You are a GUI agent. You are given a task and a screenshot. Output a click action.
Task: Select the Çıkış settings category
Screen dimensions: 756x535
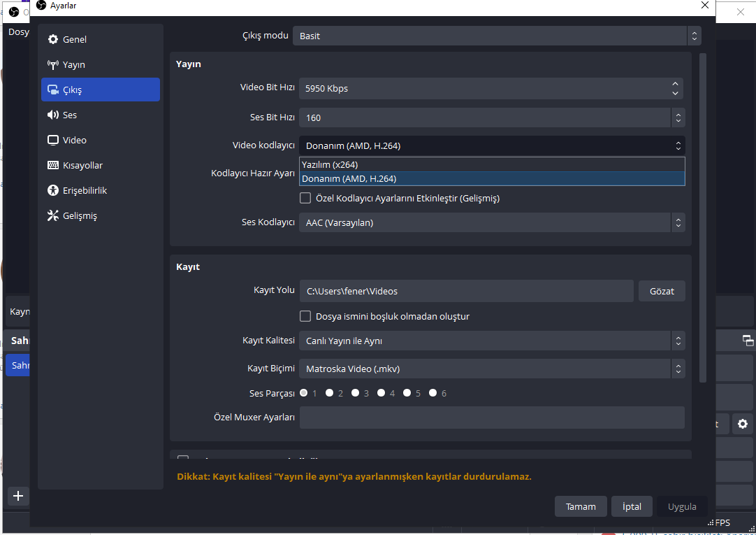[x=101, y=90]
